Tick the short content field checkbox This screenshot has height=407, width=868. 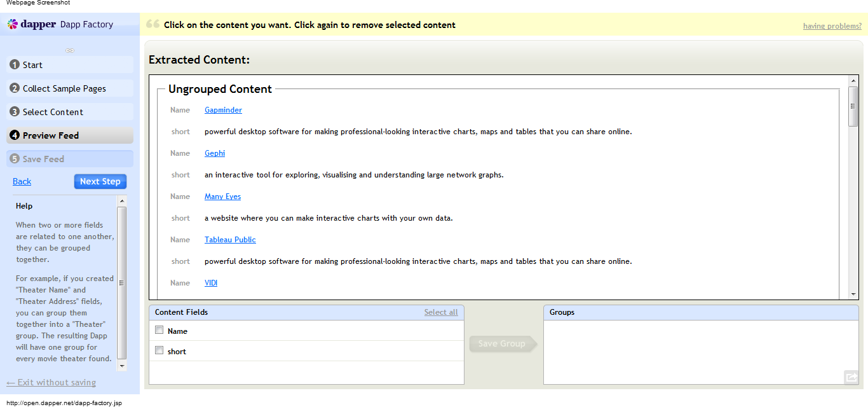[159, 350]
